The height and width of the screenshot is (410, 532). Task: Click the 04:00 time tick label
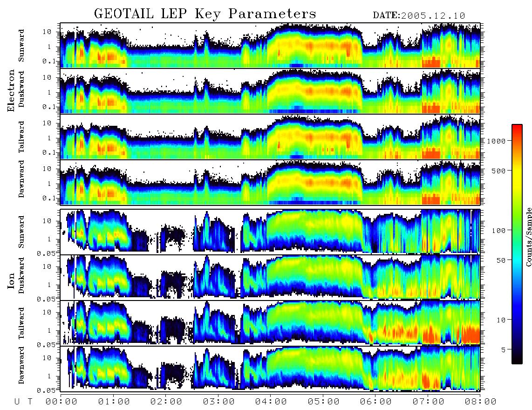click(x=271, y=402)
